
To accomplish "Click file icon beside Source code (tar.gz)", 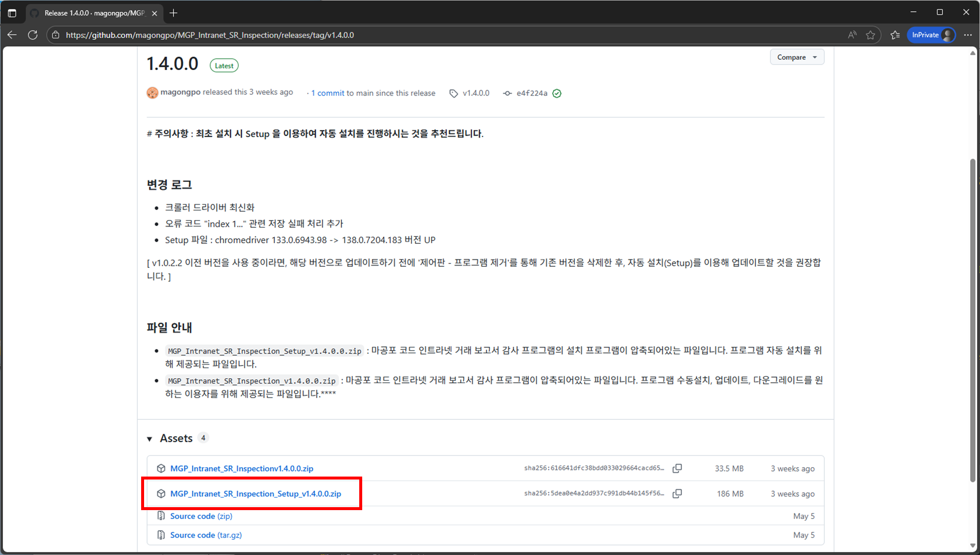I will (161, 535).
